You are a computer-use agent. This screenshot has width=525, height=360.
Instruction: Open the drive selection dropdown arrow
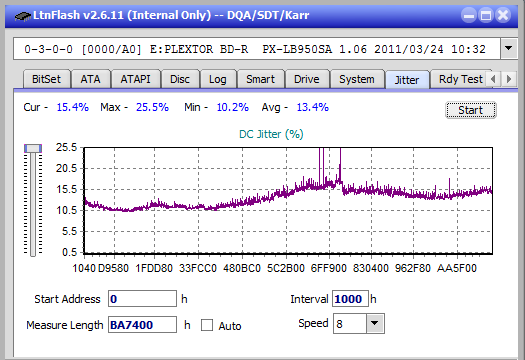coord(509,49)
